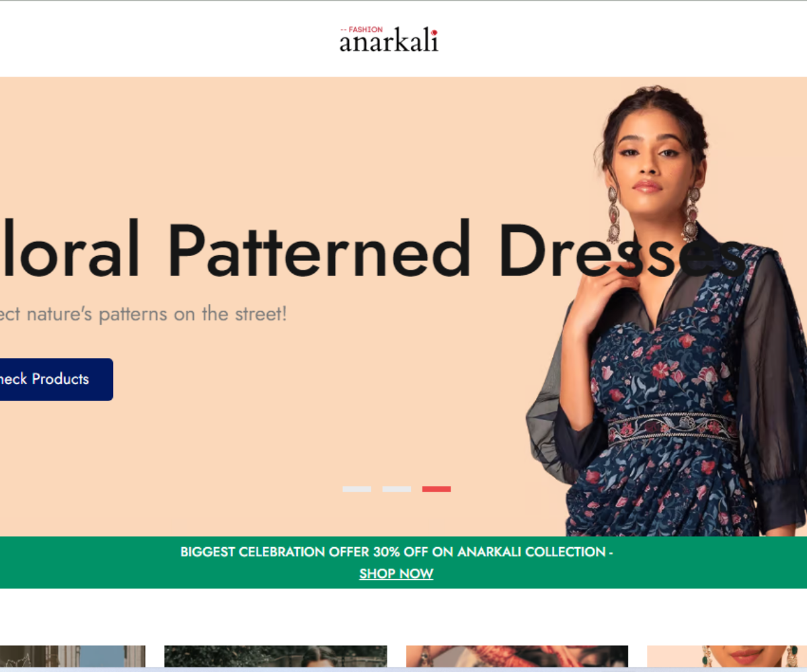This screenshot has height=672, width=807.
Task: Open the anarkali logo homepage link
Action: click(389, 40)
